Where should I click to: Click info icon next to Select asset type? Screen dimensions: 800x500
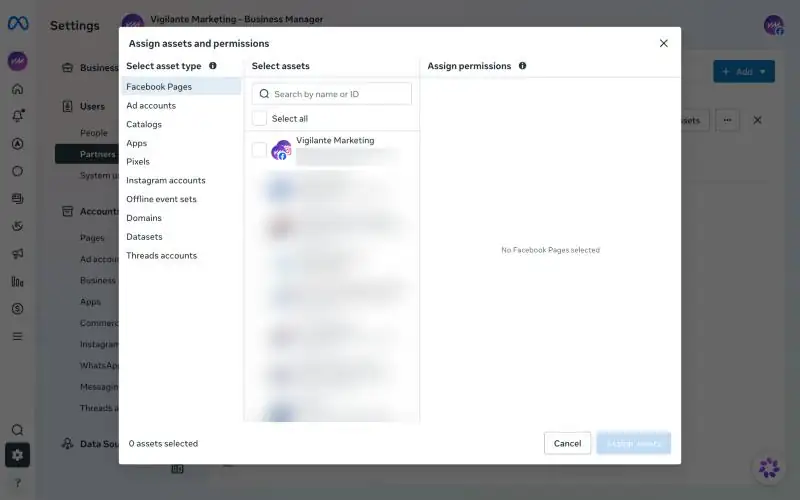213,66
